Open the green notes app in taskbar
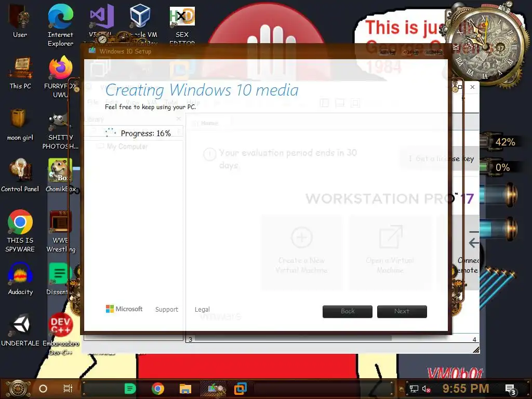532x399 pixels. 130,389
